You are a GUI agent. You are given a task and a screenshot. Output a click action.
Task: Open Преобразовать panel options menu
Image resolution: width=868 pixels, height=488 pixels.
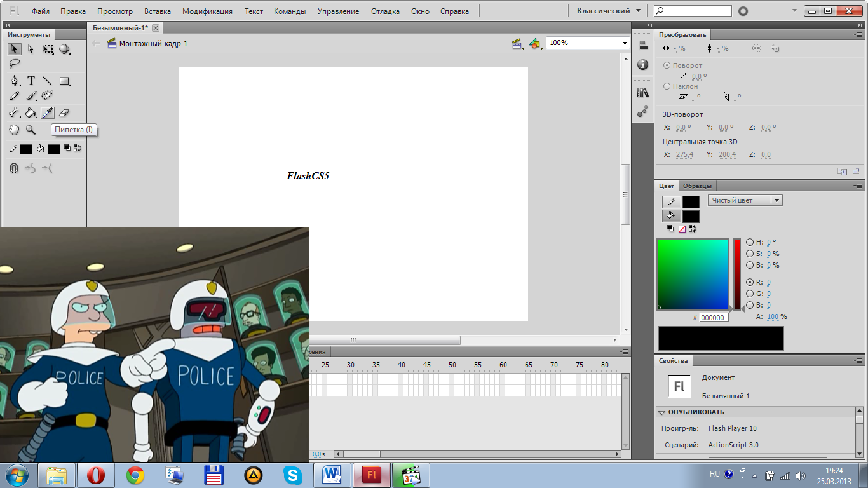(x=858, y=35)
